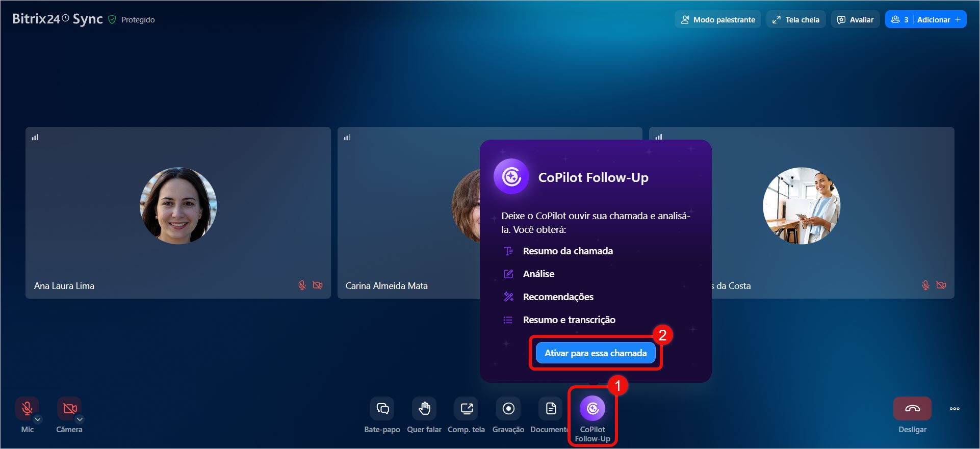This screenshot has width=980, height=449.
Task: Show the participants list count
Action: pos(900,19)
